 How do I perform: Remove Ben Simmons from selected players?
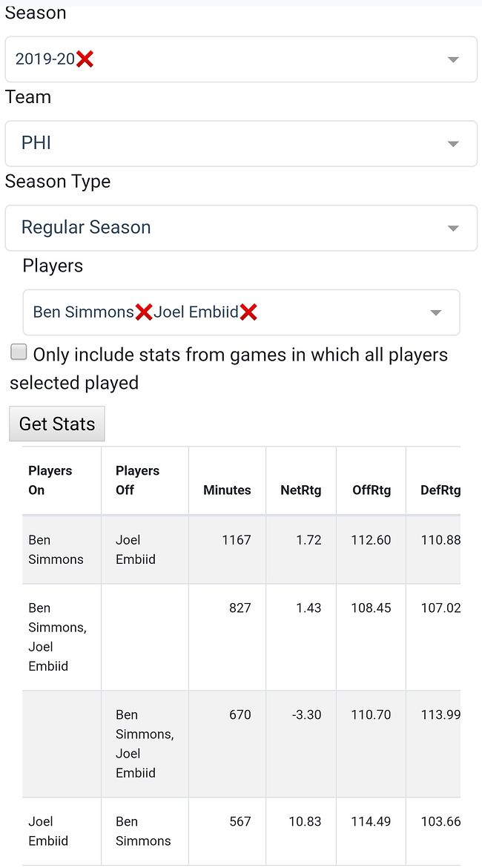pyautogui.click(x=144, y=312)
